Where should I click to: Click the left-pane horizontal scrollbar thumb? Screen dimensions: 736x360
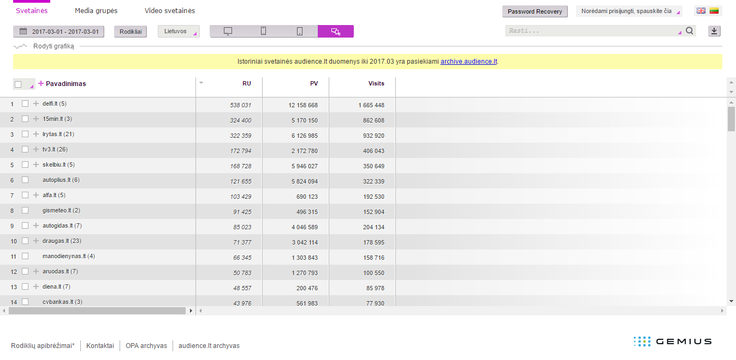pos(97,311)
